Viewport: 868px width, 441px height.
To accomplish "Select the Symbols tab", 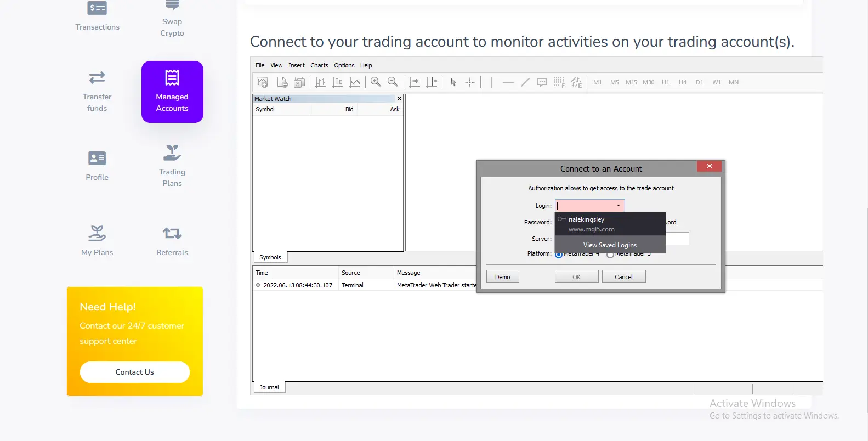I will (x=270, y=257).
